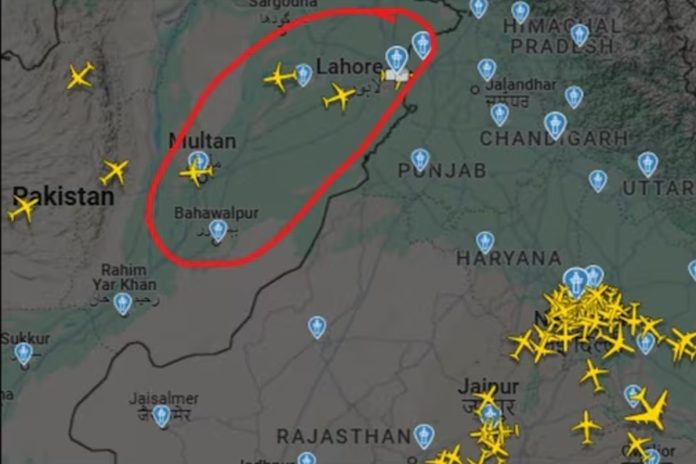Open the airport marker above CHANDIGARH label

[555, 125]
